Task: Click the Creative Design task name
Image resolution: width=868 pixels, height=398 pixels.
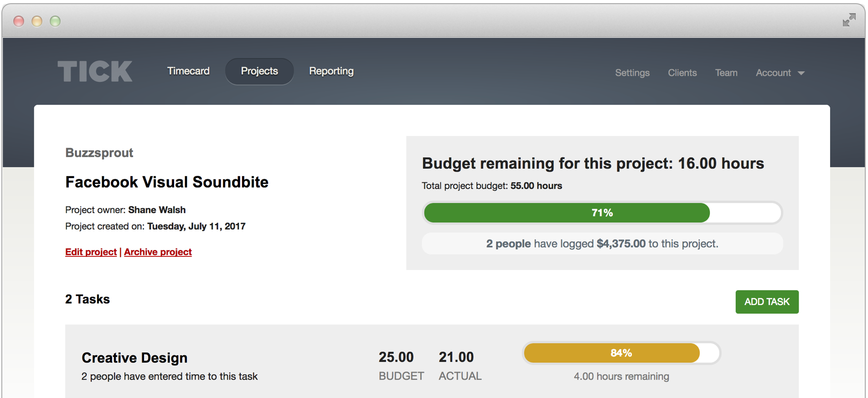Action: (134, 358)
